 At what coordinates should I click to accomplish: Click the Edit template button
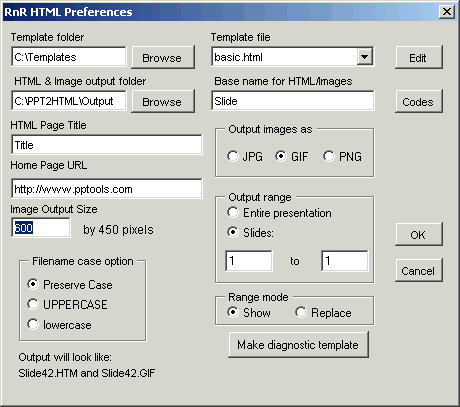point(419,58)
